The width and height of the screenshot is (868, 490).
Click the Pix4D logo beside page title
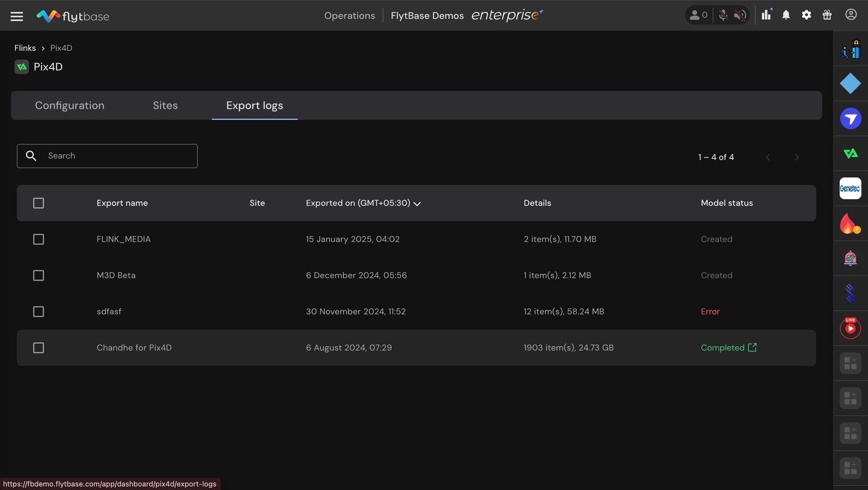22,67
